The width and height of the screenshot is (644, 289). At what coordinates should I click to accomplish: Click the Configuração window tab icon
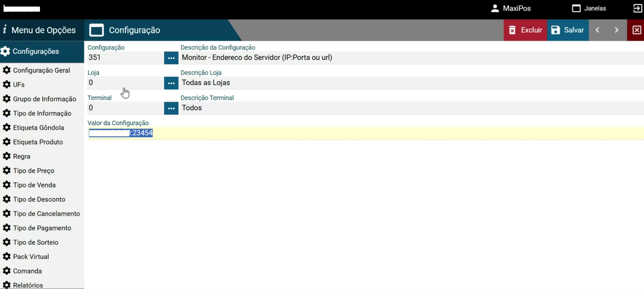point(97,30)
